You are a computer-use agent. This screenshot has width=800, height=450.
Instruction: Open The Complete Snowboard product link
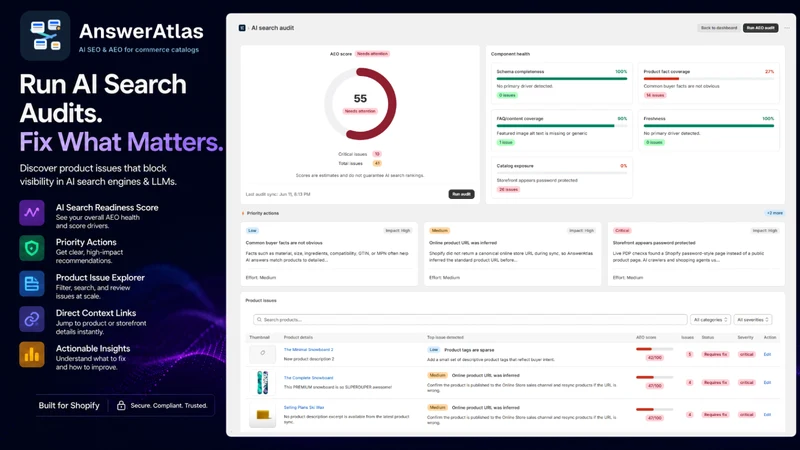pos(308,378)
